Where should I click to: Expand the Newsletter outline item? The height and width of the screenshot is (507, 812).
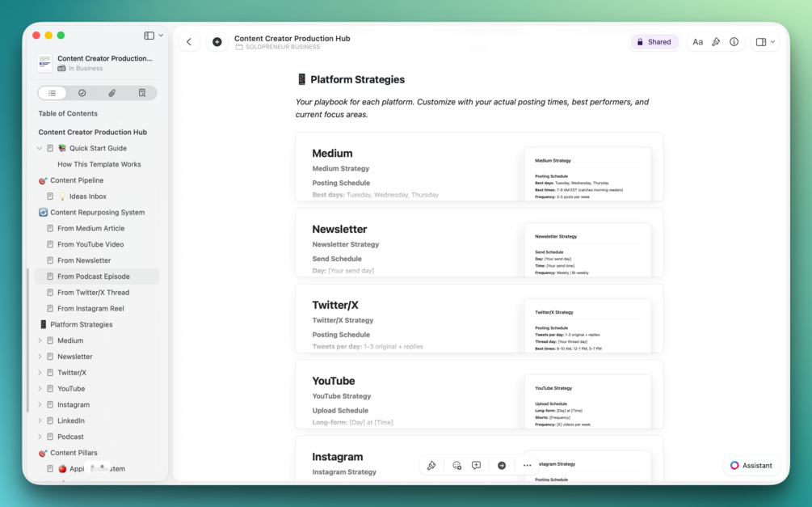click(40, 357)
